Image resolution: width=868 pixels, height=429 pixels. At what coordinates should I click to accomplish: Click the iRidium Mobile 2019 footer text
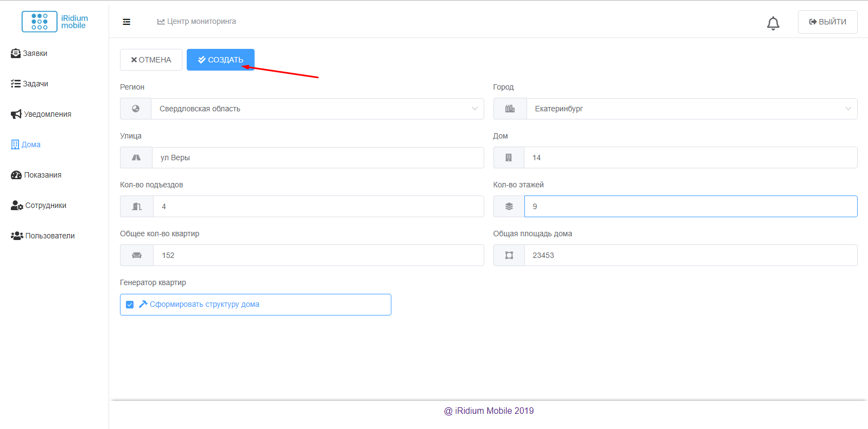pyautogui.click(x=489, y=411)
